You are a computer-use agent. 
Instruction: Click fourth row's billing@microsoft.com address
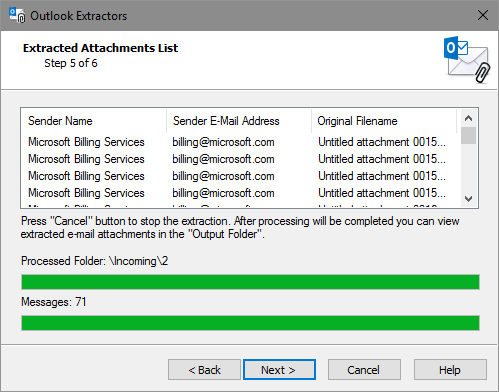coord(223,193)
